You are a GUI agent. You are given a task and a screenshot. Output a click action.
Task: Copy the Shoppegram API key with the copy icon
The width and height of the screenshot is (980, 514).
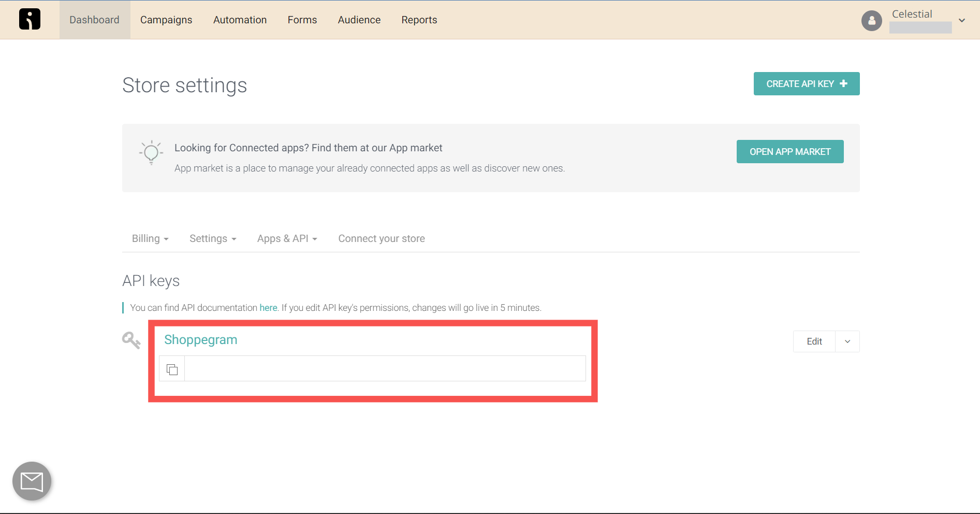point(172,369)
